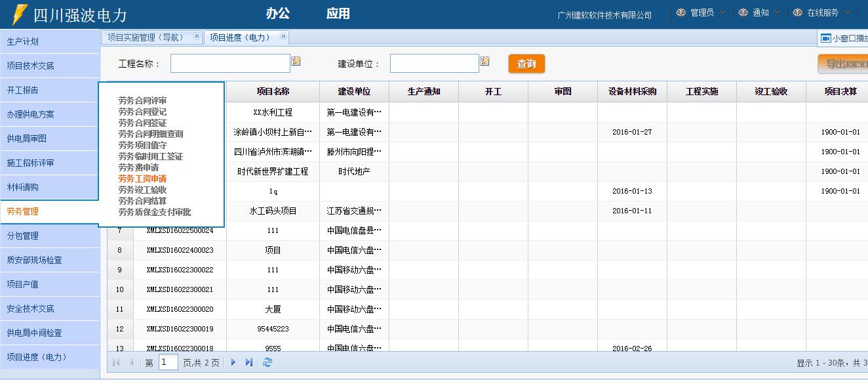
Task: Click the 导出EXCEL button
Action: tap(844, 64)
